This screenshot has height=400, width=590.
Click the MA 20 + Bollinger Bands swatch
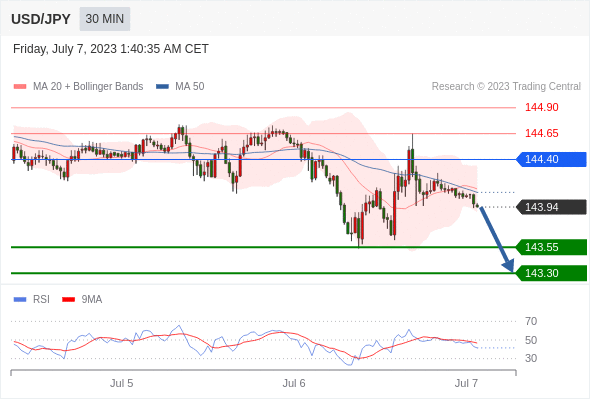pos(20,87)
